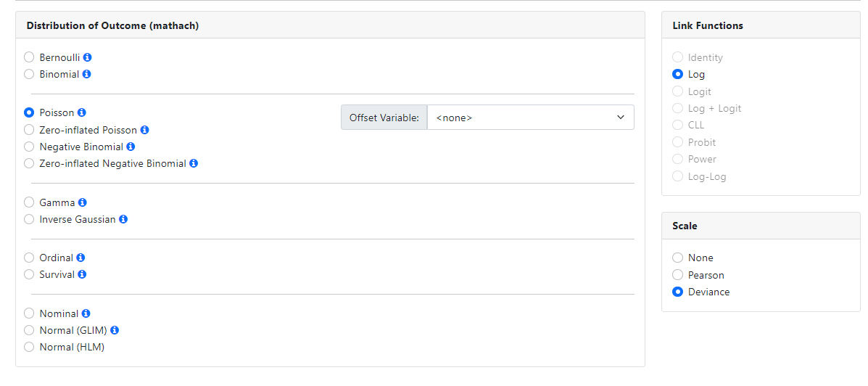Show info for Normal (GLIM)
868x386 pixels.
click(x=115, y=330)
